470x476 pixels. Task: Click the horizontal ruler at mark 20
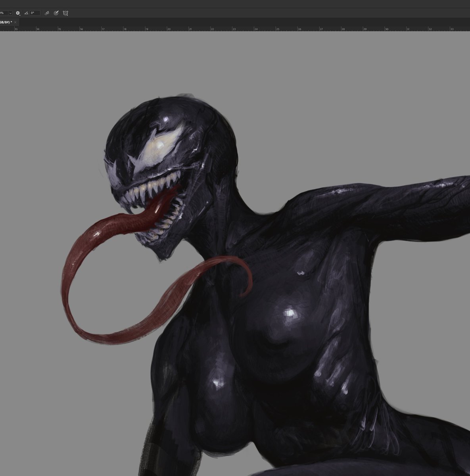[168, 29]
